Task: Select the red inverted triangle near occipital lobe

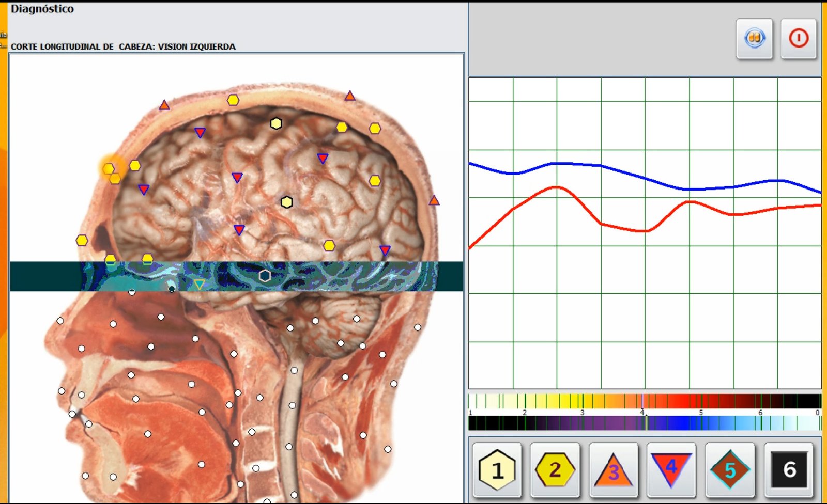Action: point(385,250)
